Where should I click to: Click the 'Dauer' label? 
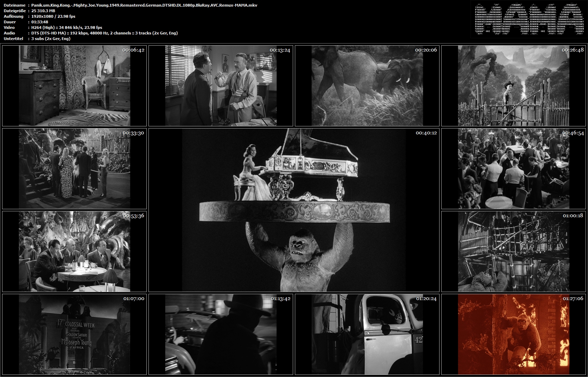(9, 22)
